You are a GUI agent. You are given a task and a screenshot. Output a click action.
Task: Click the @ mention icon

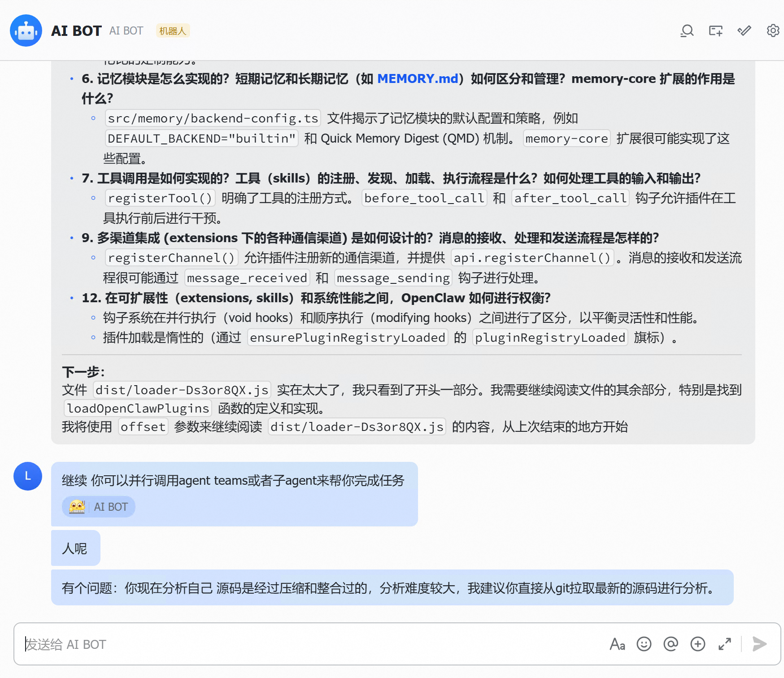click(671, 644)
